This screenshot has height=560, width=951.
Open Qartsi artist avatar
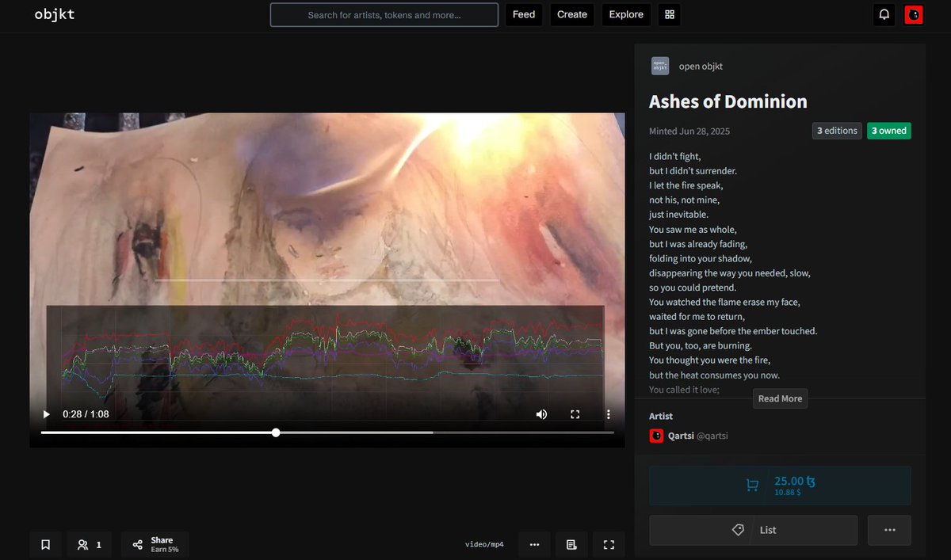656,436
